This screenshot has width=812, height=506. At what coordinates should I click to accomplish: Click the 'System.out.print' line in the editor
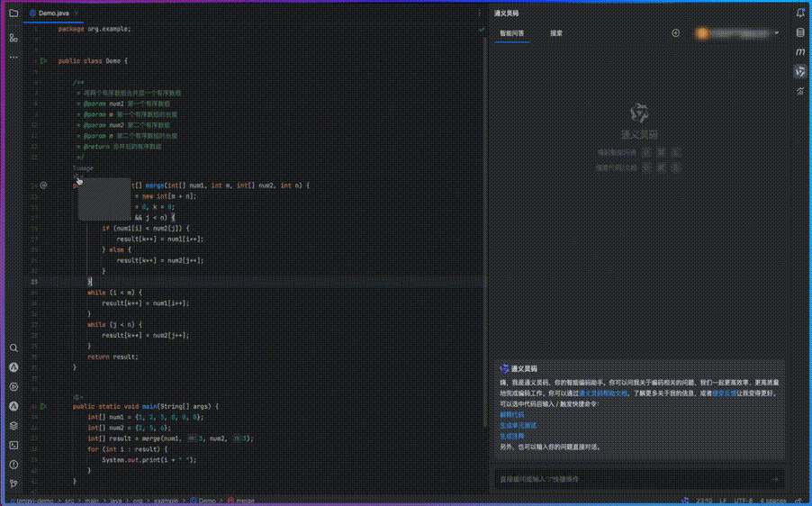pyautogui.click(x=149, y=460)
